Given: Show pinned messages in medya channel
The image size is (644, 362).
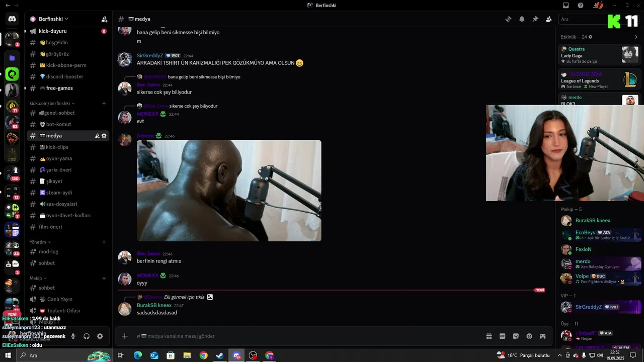Looking at the screenshot, I should click(535, 19).
